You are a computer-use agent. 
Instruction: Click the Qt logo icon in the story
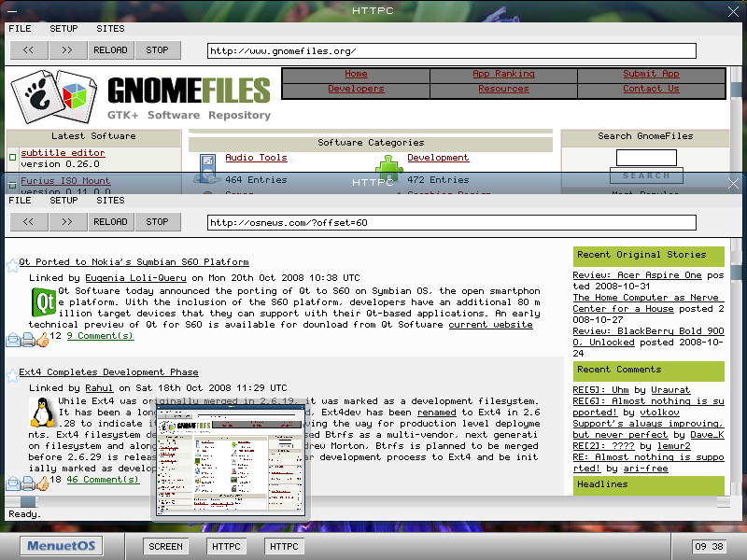coord(44,301)
